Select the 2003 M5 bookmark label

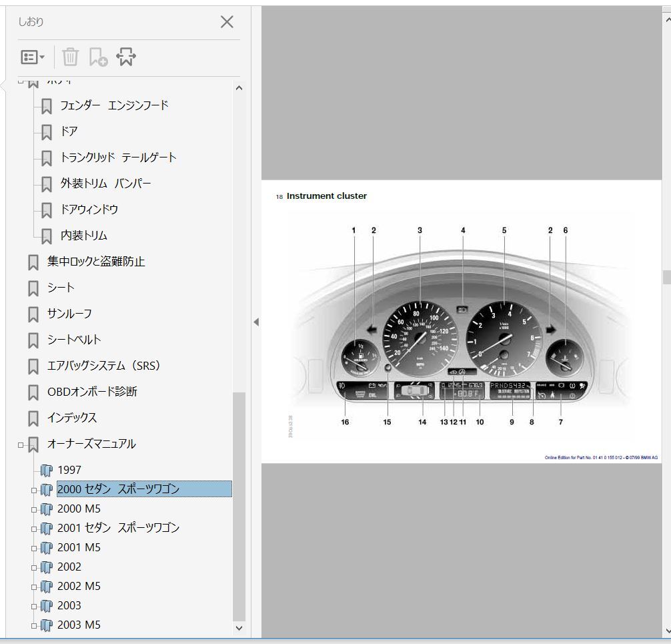coord(79,625)
